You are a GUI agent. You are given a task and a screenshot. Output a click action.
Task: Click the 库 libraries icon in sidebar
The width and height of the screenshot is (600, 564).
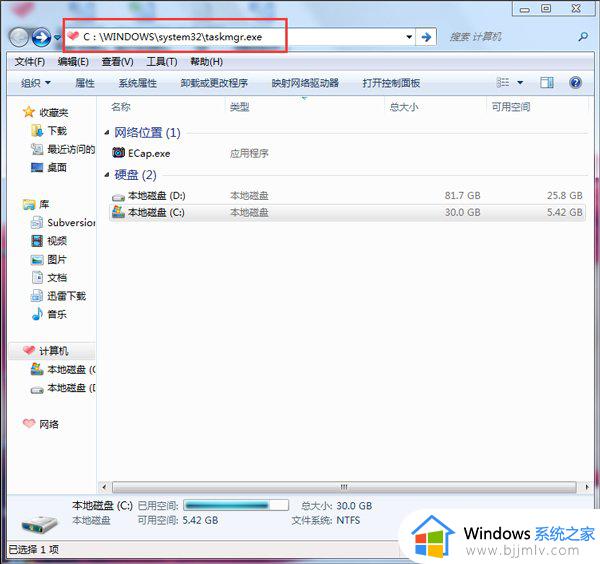click(29, 205)
